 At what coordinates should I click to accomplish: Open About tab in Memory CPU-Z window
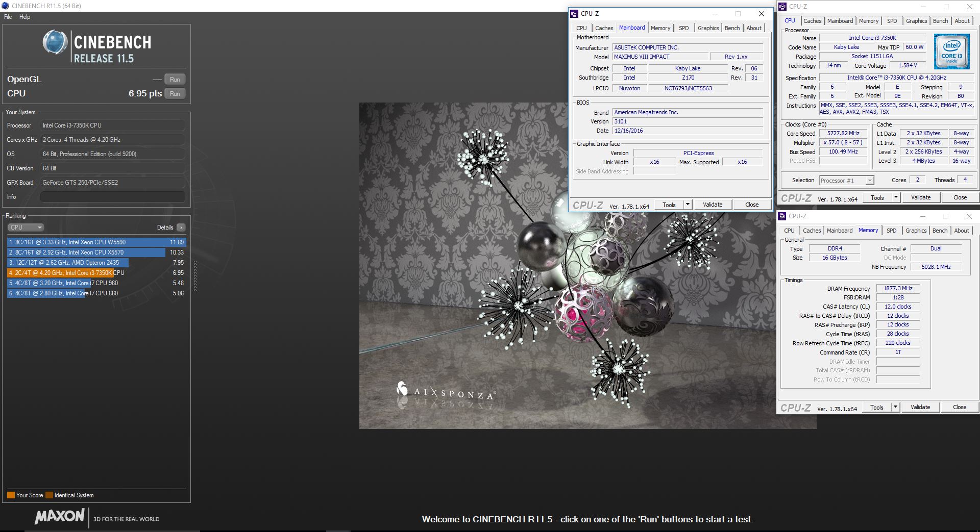coord(962,231)
